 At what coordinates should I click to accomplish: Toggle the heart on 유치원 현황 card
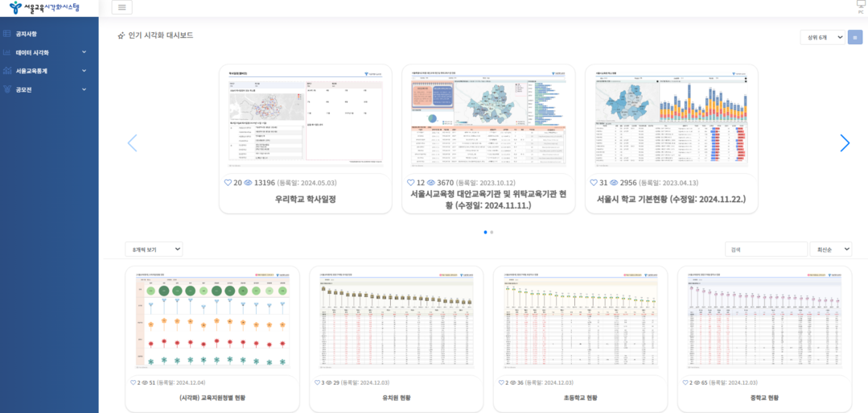point(318,382)
